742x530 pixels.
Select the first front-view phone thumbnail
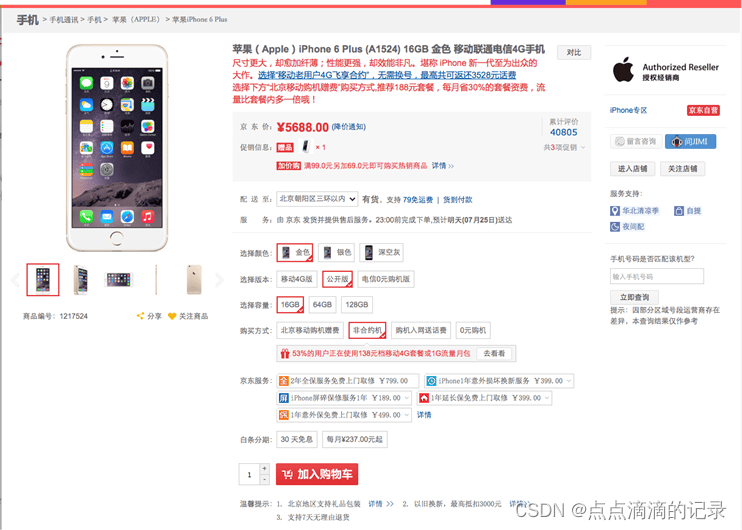43,280
